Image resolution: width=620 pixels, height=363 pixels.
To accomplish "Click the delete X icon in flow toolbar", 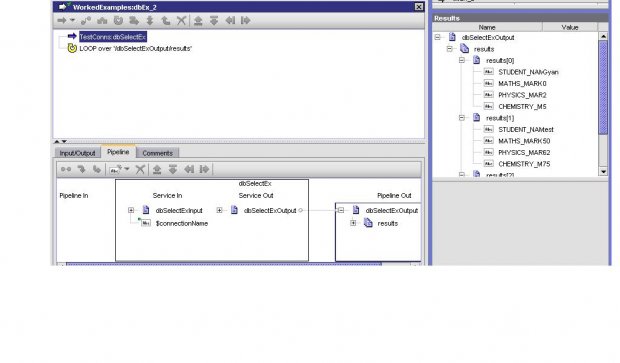I will (x=181, y=21).
